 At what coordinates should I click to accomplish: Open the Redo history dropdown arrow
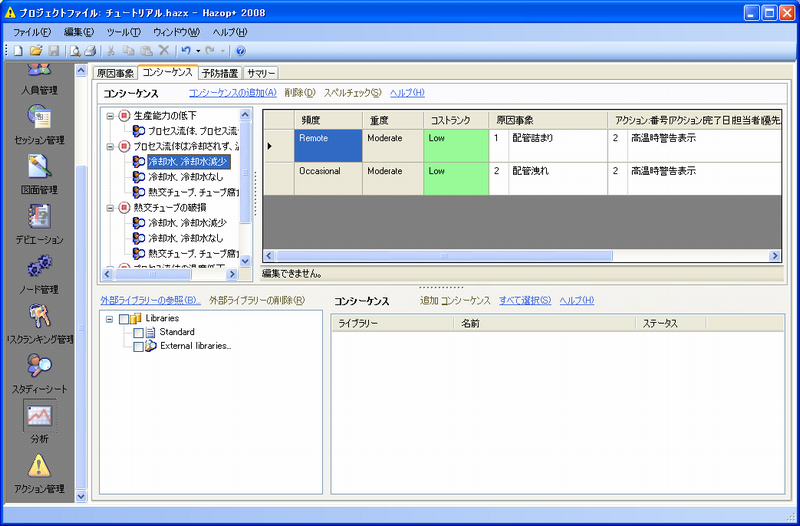point(222,51)
